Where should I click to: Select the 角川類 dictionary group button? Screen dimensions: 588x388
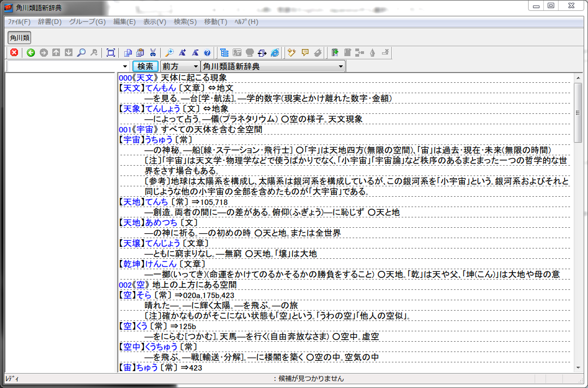coord(20,38)
